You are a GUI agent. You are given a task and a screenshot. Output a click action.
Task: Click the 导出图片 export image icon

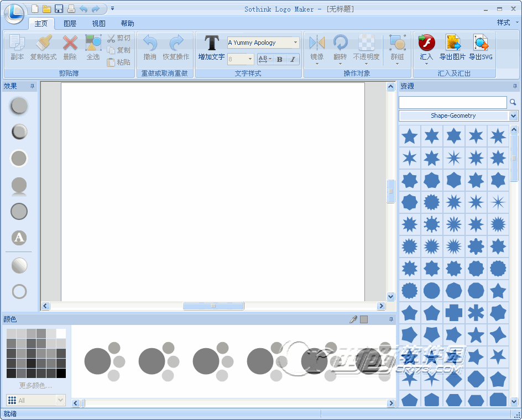(452, 43)
